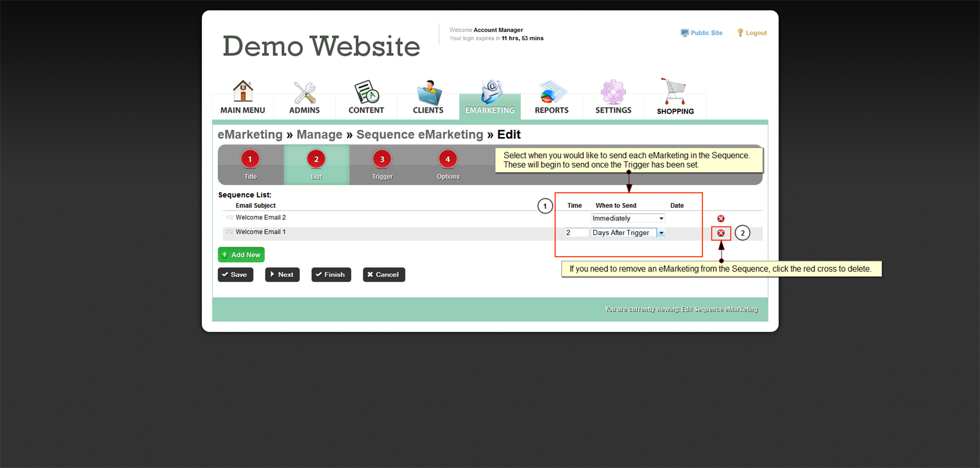Open the Reports chart icon
Screen dimensions: 980x468
[x=551, y=93]
